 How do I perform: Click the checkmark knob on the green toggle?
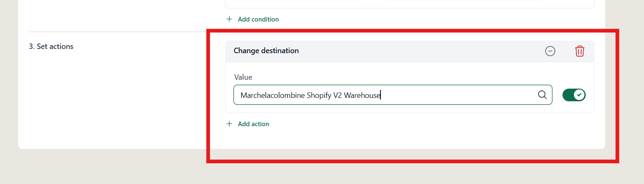(x=580, y=95)
